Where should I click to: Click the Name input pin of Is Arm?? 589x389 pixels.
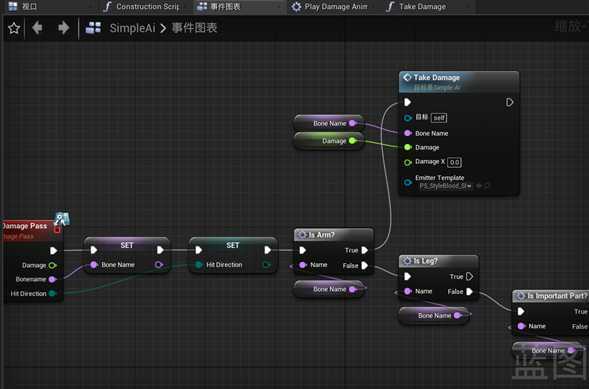(303, 265)
